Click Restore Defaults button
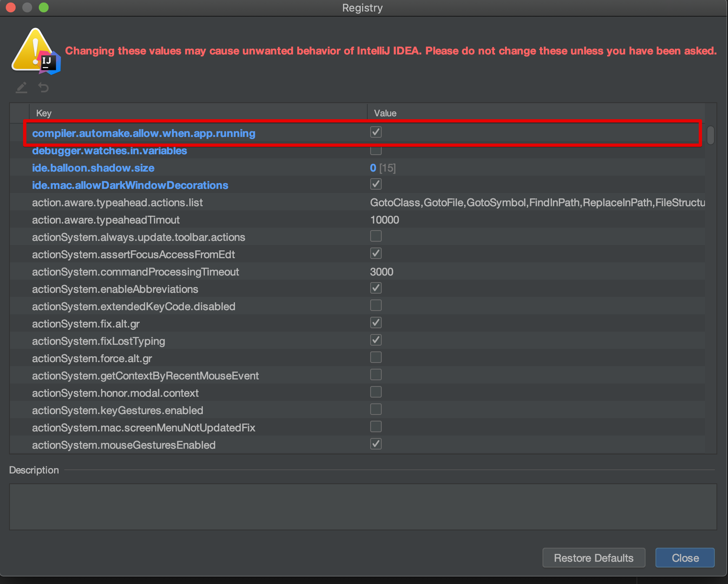728x584 pixels. 594,558
